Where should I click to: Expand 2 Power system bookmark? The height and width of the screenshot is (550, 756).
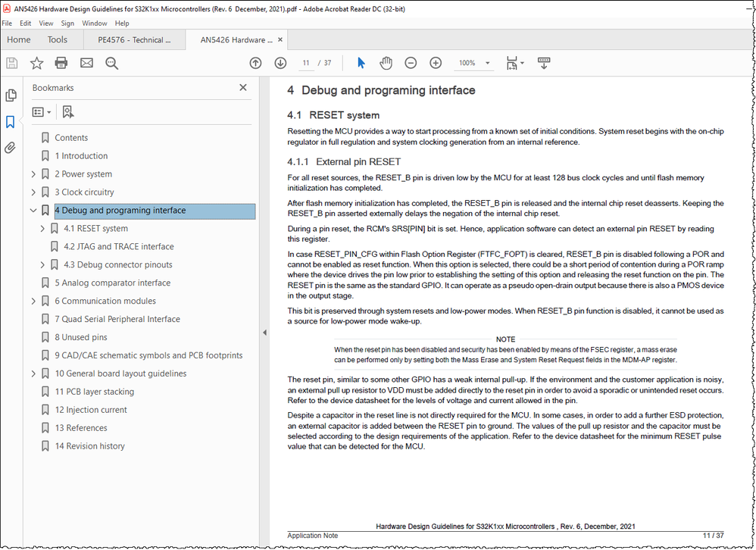(33, 174)
